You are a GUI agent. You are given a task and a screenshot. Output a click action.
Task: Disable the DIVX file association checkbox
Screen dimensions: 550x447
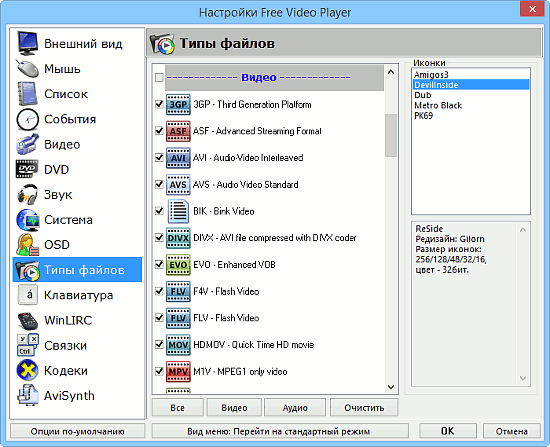[x=159, y=238]
